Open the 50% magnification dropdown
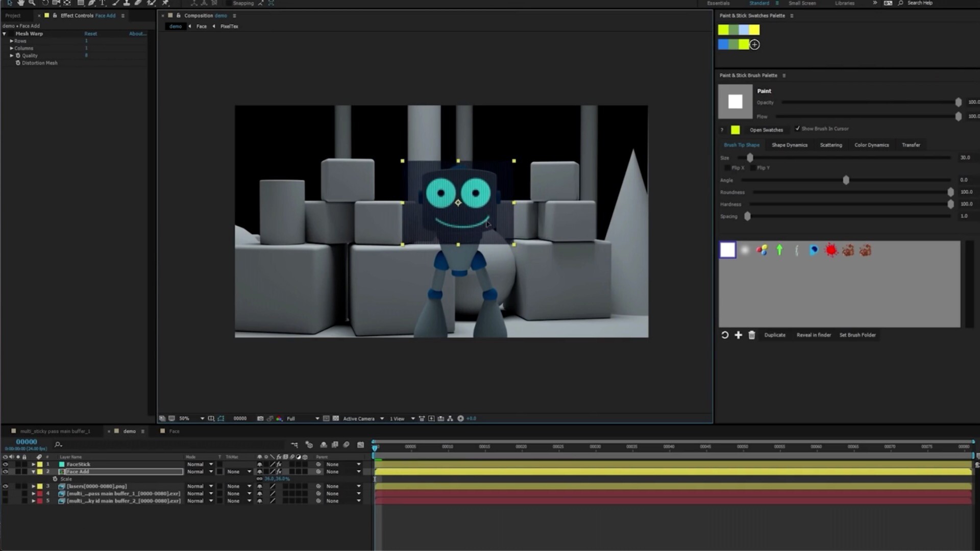Screen dimensions: 980x551 (x=202, y=418)
